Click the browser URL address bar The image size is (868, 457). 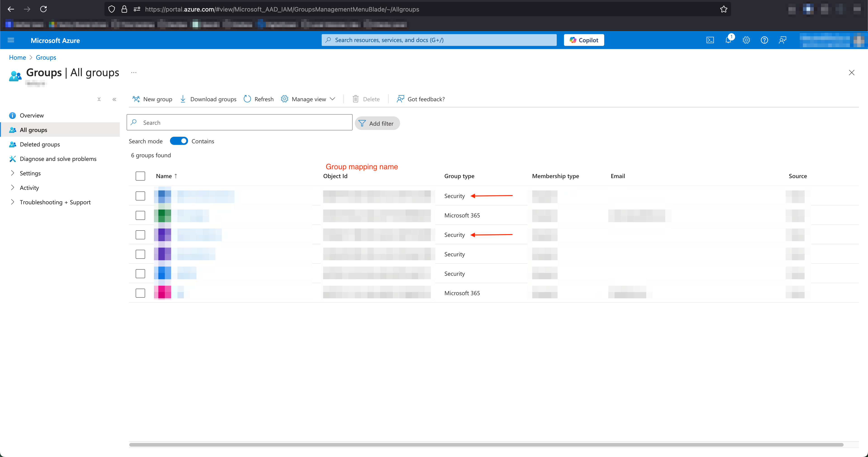click(418, 9)
